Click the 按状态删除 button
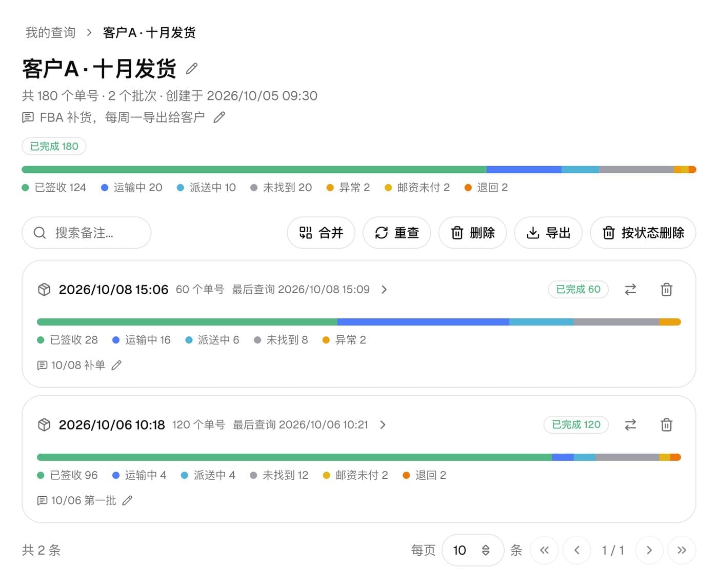The width and height of the screenshot is (718, 588). click(643, 233)
